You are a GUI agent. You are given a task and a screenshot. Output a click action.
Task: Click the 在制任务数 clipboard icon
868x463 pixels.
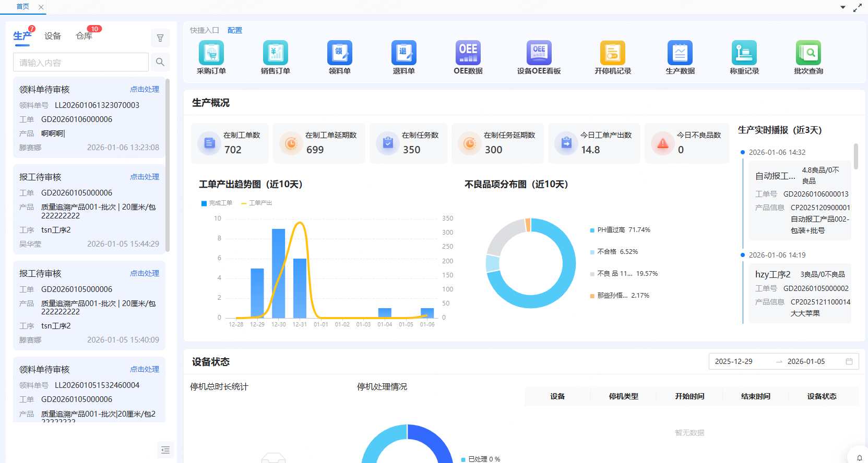388,143
